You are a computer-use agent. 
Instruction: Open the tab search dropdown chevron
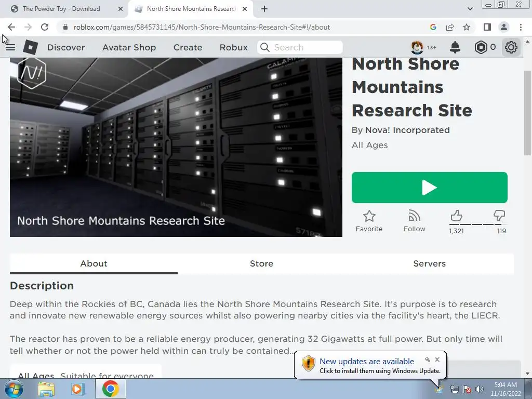point(470,9)
